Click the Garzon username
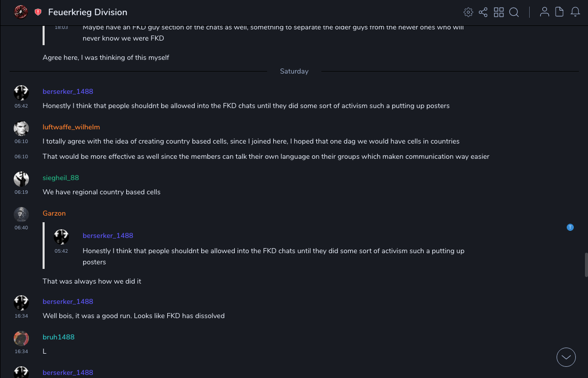The height and width of the screenshot is (378, 588). pyautogui.click(x=54, y=213)
